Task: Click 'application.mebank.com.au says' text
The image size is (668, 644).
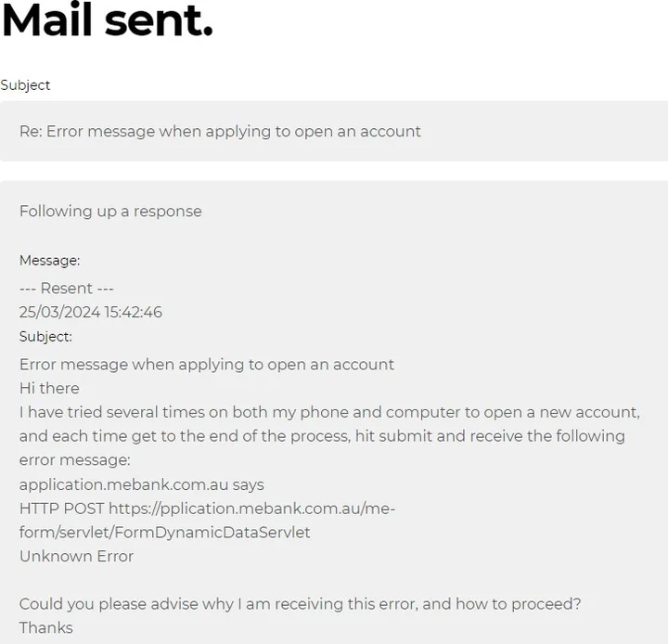Action: tap(141, 484)
